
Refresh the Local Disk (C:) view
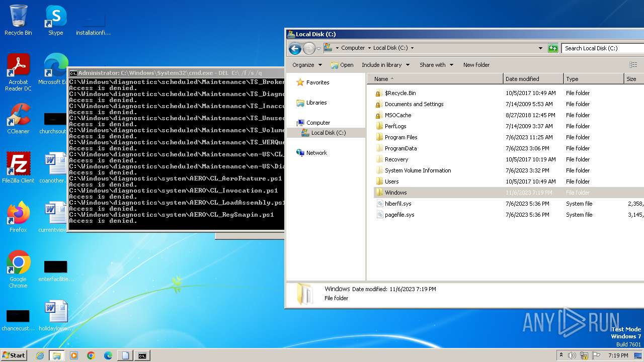553,48
